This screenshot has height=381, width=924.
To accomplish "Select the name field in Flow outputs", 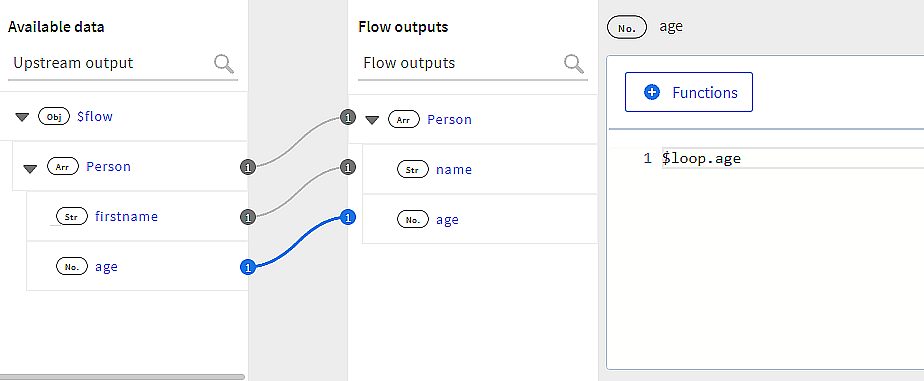I will [x=454, y=170].
